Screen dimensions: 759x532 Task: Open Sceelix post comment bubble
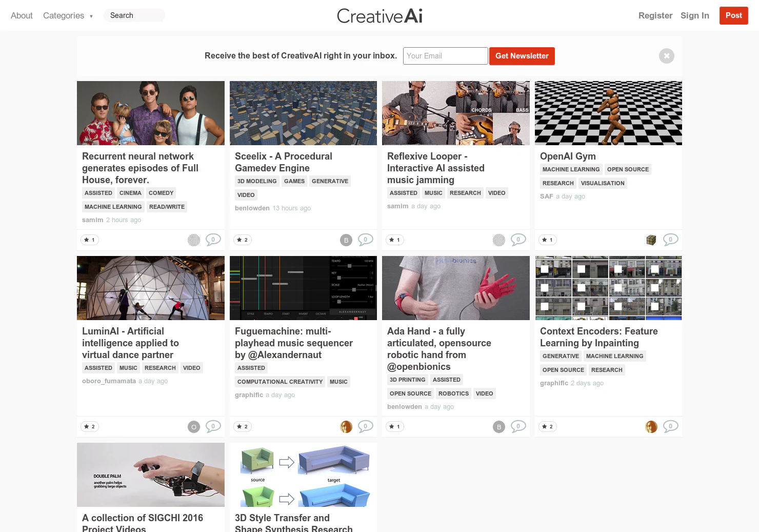click(x=366, y=240)
